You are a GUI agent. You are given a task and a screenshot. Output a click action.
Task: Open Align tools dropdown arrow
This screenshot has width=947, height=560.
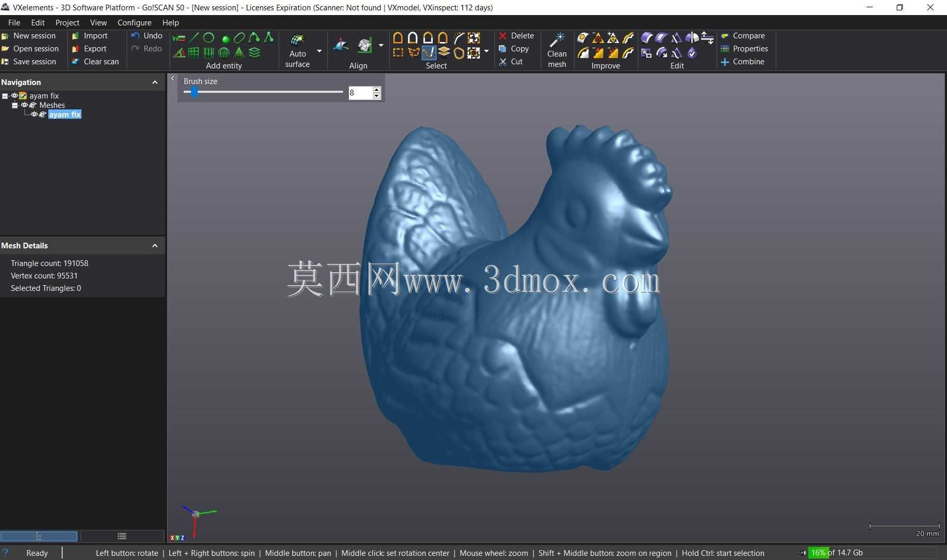point(381,46)
